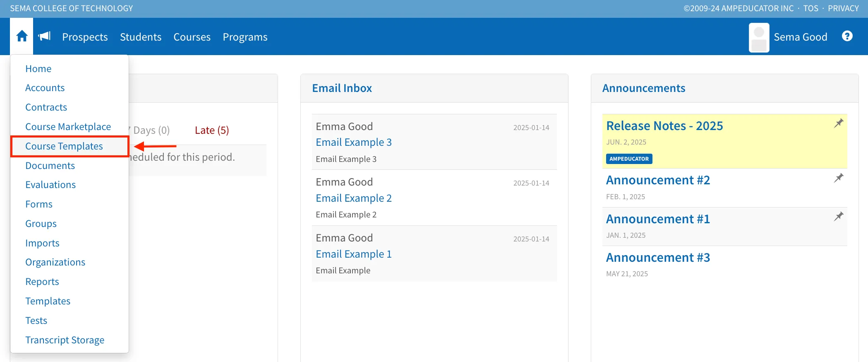Select Evaluations in the dropdown menu

click(50, 185)
